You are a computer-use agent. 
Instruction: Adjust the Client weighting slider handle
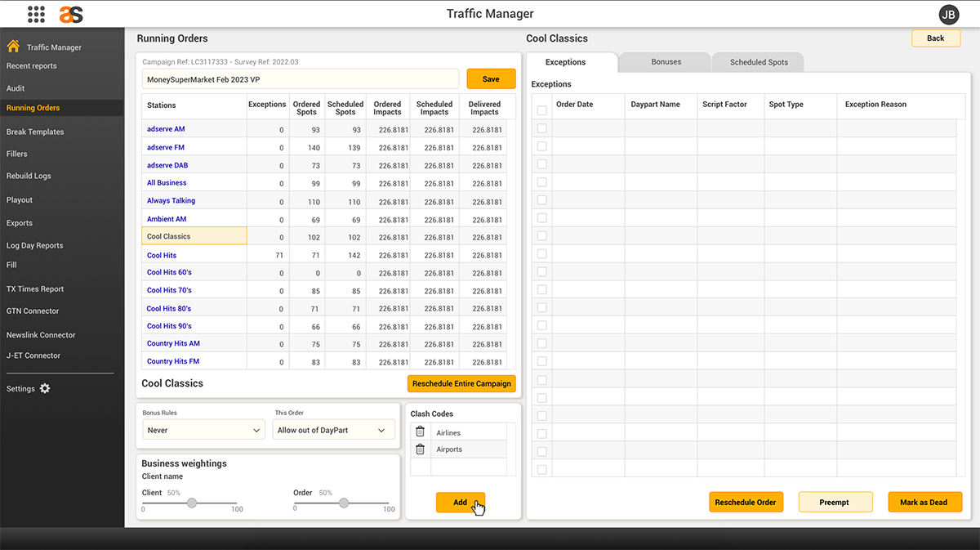coord(192,503)
